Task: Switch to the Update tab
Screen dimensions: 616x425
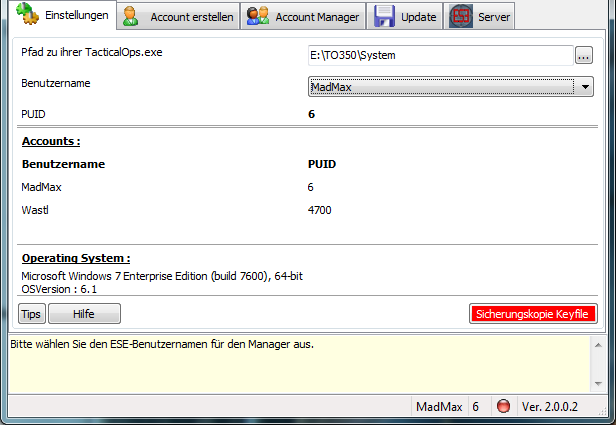Action: tap(405, 16)
